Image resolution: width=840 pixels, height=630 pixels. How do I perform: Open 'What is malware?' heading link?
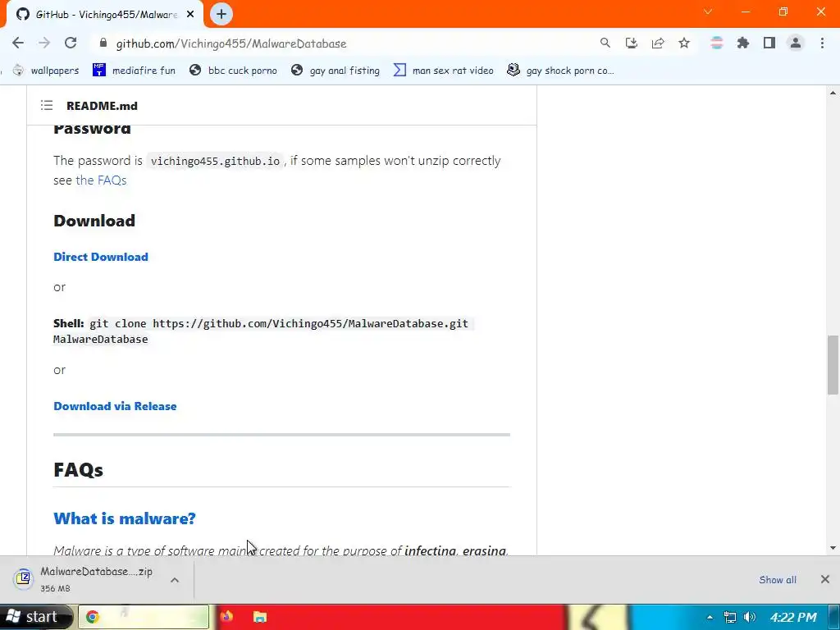(125, 518)
